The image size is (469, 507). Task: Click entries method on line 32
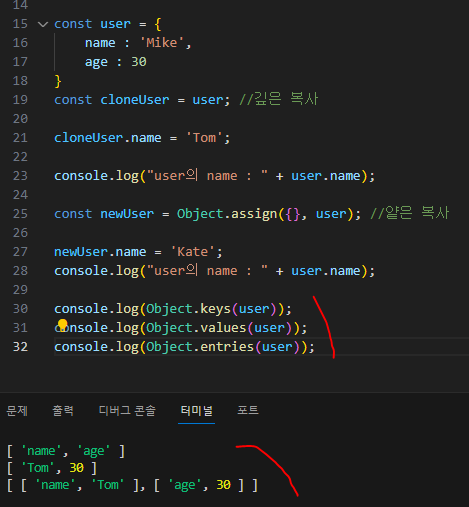227,347
